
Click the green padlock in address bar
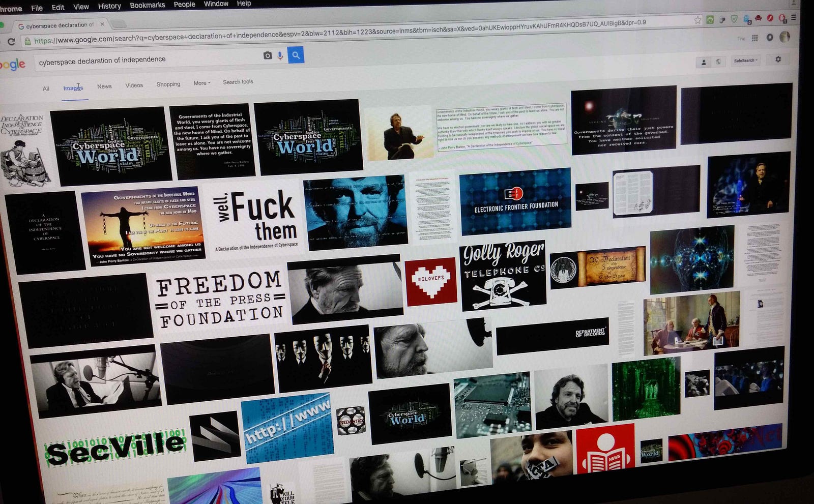27,41
